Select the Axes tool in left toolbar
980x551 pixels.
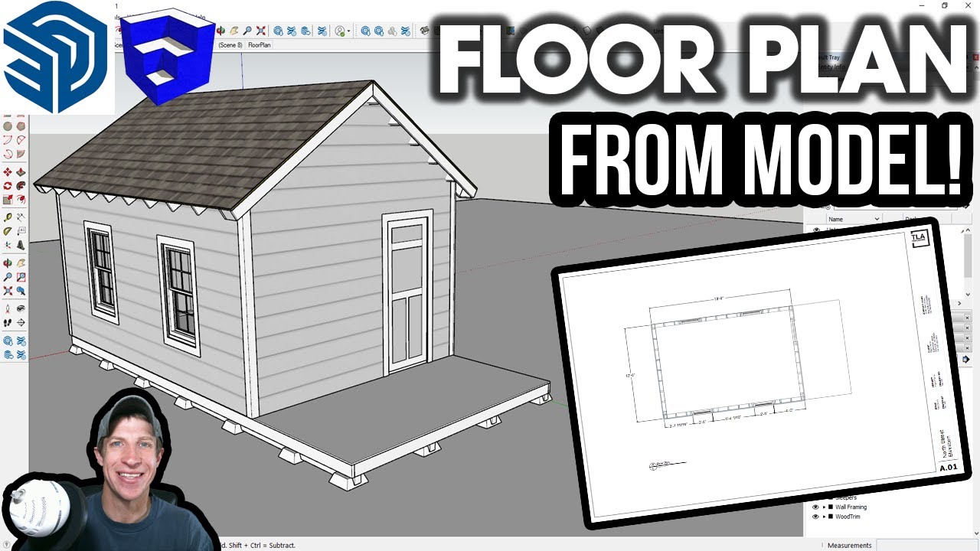pyautogui.click(x=8, y=245)
